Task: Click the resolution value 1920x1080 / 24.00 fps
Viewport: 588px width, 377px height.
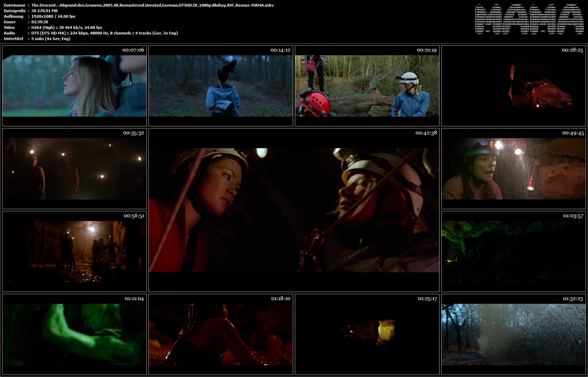Action: (x=53, y=16)
